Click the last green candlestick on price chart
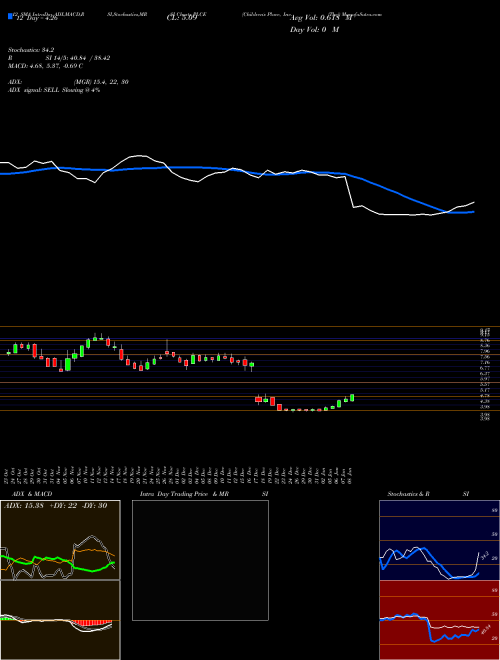 coord(352,398)
